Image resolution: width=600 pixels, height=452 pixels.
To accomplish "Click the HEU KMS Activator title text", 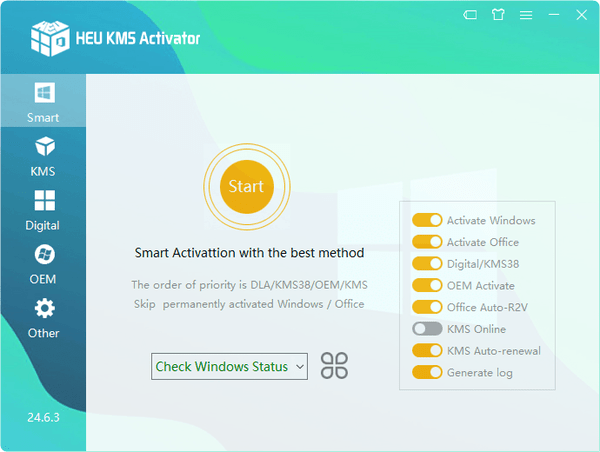I will [x=138, y=38].
